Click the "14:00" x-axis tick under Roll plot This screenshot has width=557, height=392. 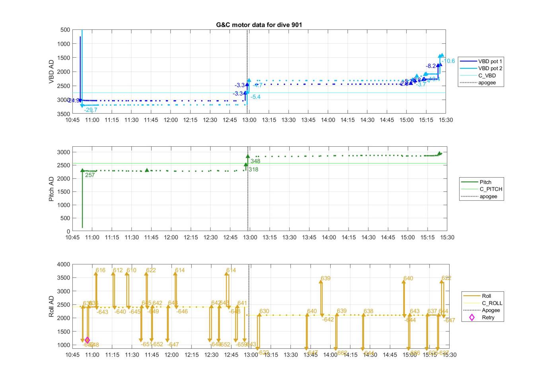330,355
